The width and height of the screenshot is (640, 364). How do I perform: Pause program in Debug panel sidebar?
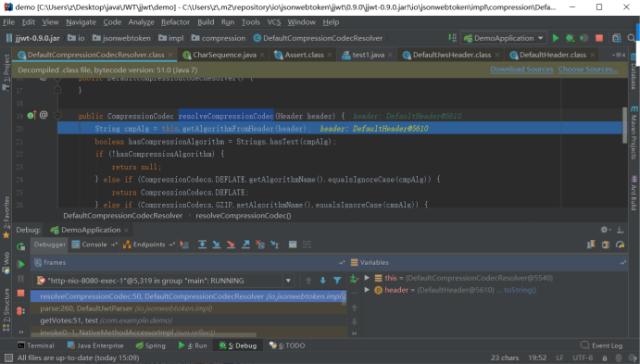[x=20, y=279]
